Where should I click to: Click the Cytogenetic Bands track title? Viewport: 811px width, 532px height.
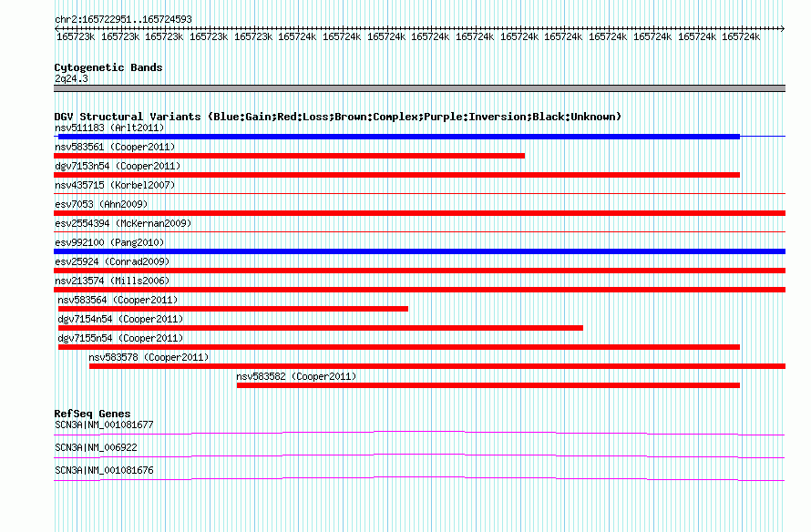[x=108, y=67]
